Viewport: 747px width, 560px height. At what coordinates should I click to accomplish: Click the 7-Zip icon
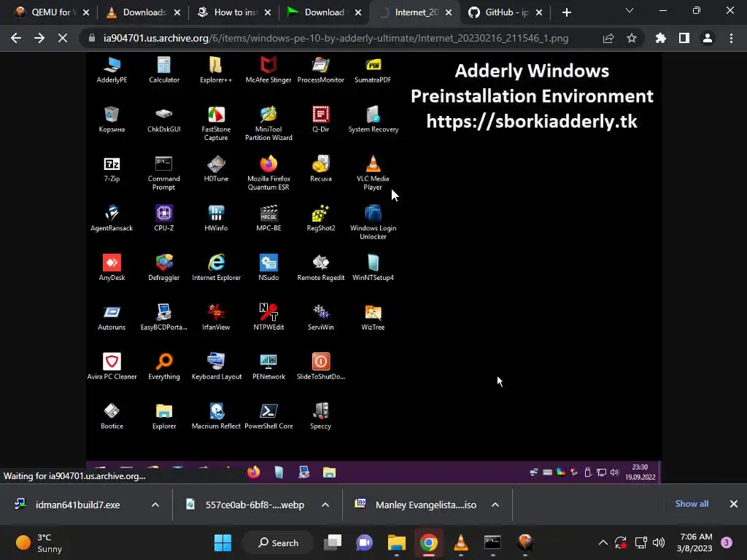pyautogui.click(x=112, y=169)
